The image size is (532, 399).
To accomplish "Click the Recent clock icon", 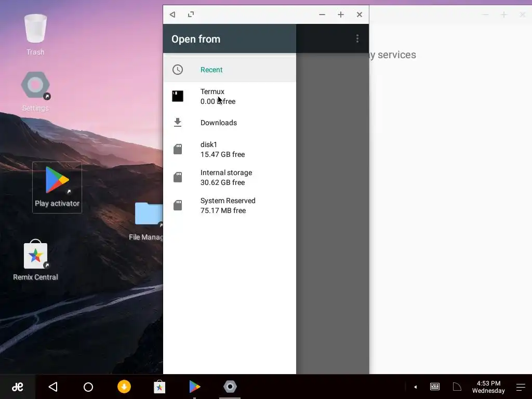I will (x=178, y=70).
